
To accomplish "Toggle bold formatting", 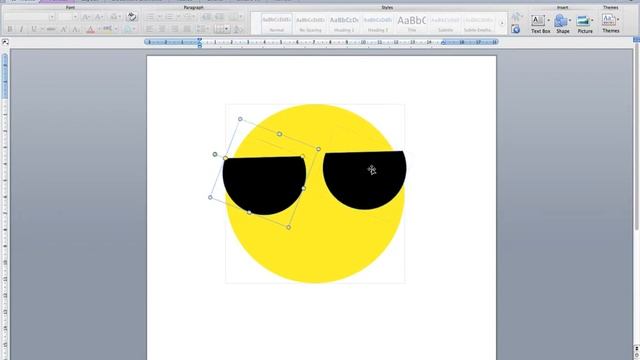I will 10,29.
